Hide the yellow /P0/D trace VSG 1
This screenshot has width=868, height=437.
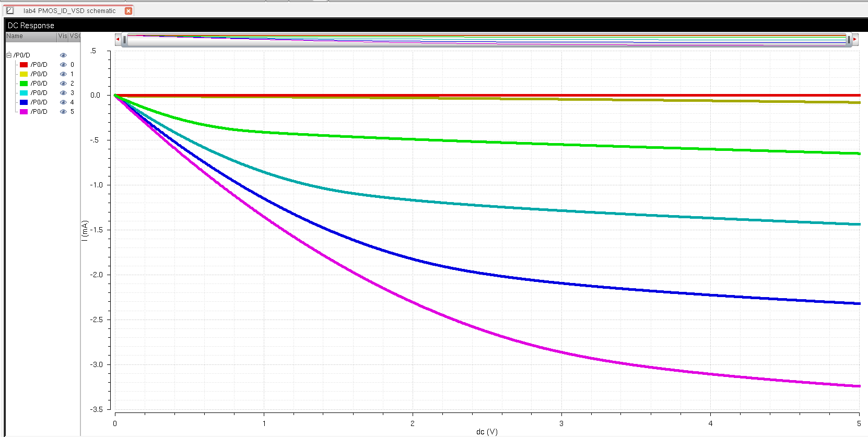[x=63, y=74]
